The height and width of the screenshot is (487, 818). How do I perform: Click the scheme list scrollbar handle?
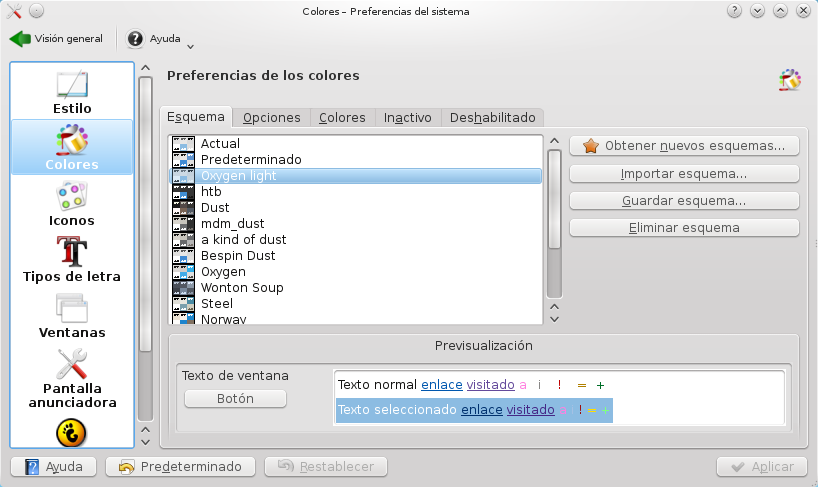pos(555,200)
